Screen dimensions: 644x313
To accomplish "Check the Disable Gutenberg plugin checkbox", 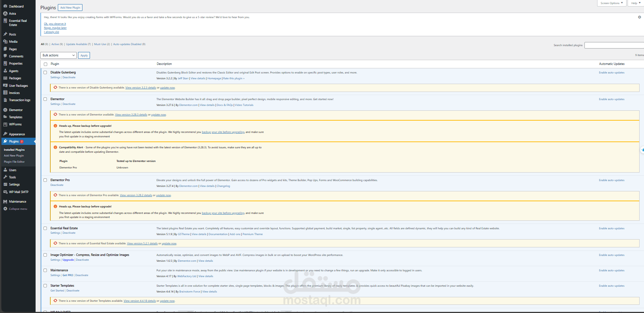I will click(x=45, y=72).
